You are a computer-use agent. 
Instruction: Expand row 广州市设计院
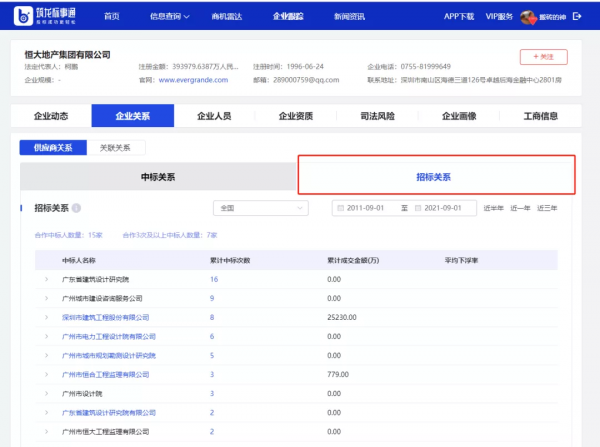46,394
